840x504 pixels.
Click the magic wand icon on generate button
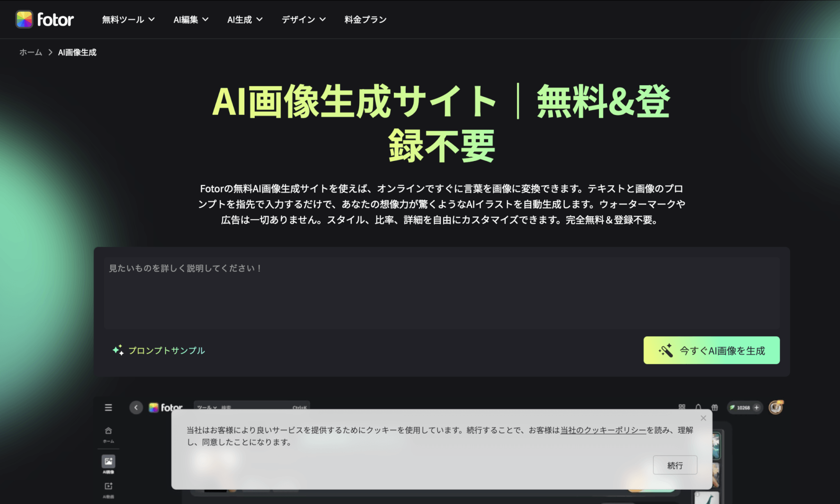point(666,350)
